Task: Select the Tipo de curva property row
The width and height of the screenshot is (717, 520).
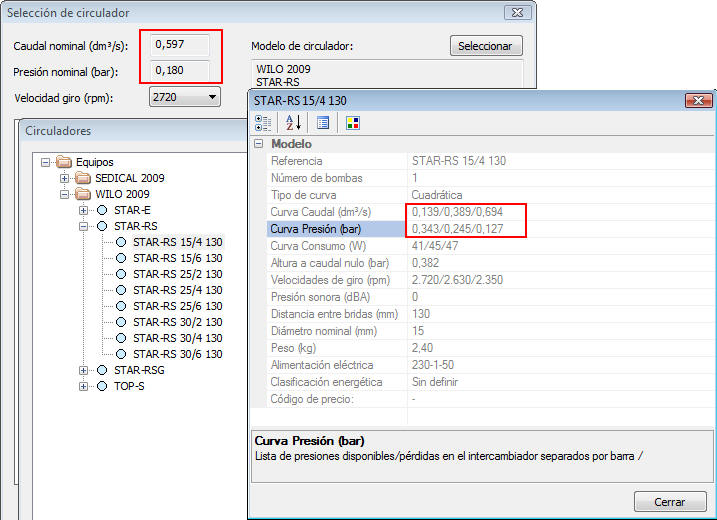Action: (492, 195)
